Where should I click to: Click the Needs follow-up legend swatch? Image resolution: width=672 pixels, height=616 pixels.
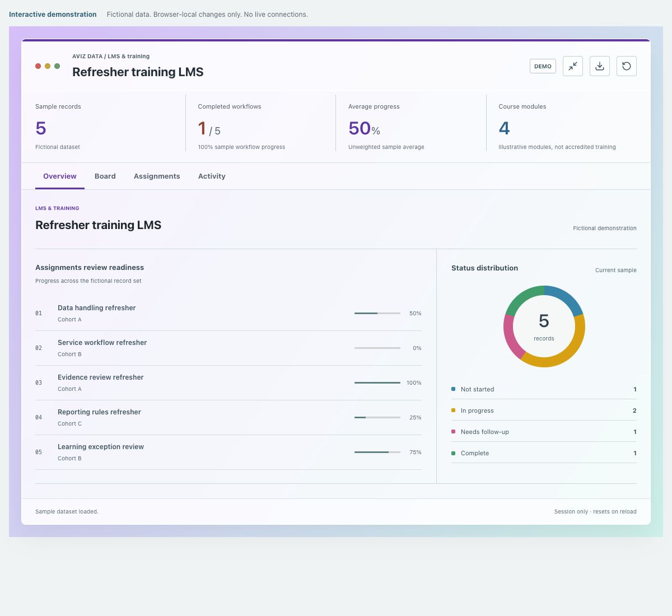pos(453,431)
